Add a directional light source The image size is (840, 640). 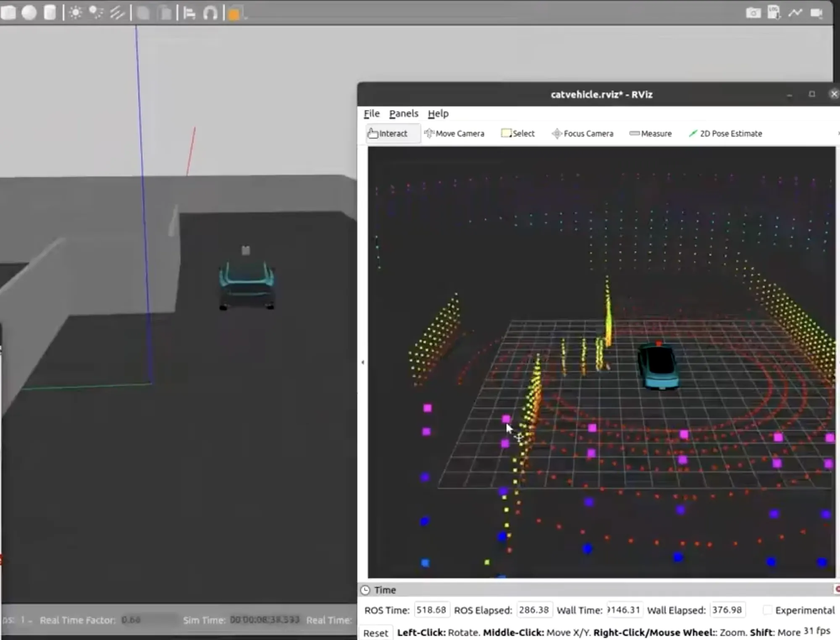[x=117, y=13]
